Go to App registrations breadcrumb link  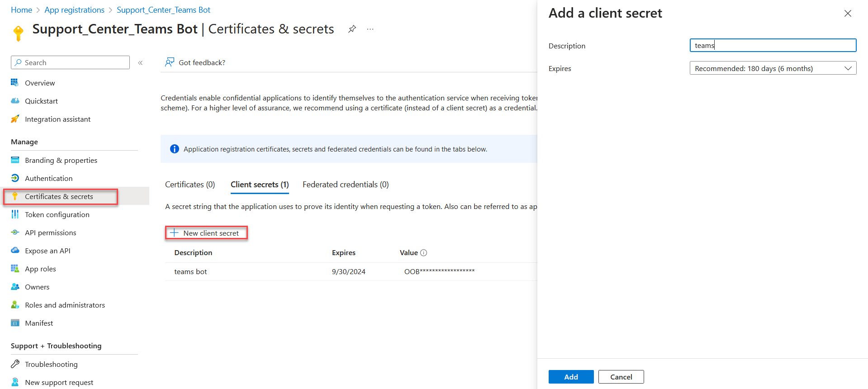pyautogui.click(x=74, y=10)
